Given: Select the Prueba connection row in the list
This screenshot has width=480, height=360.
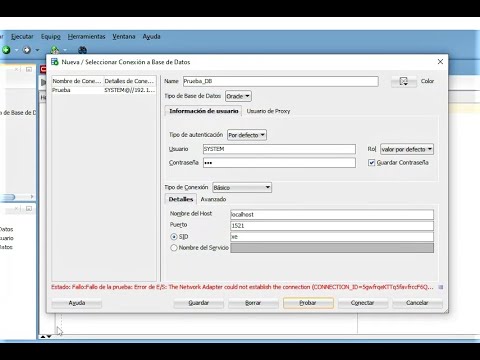Looking at the screenshot, I should pyautogui.click(x=104, y=90).
